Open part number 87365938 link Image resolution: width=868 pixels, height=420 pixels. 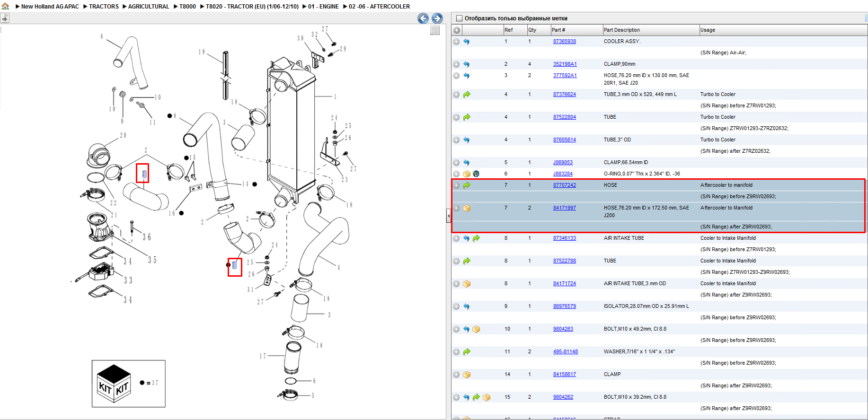click(x=565, y=41)
